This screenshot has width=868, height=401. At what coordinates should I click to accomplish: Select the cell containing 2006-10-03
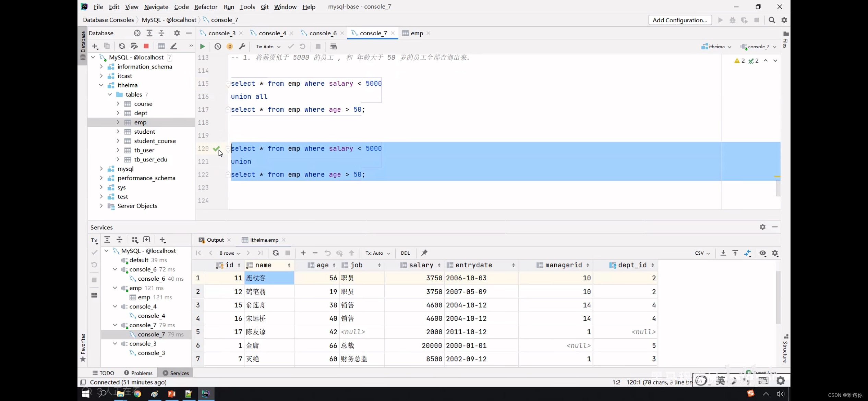pos(481,278)
